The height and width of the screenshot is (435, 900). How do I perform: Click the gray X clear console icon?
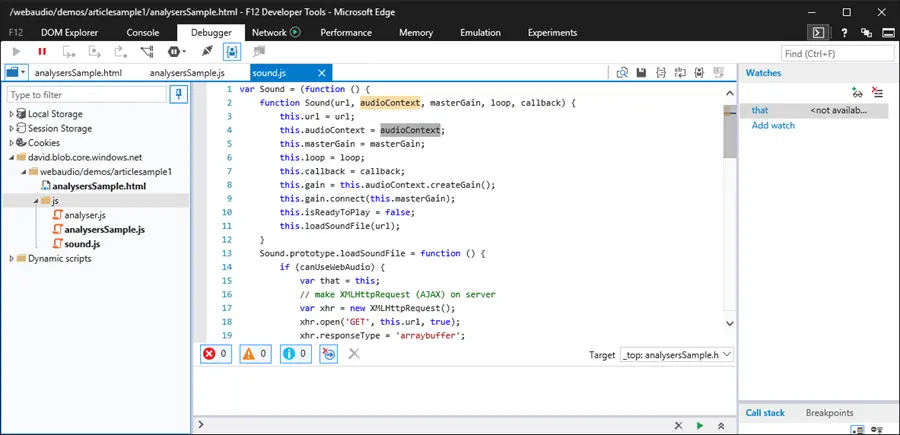354,354
